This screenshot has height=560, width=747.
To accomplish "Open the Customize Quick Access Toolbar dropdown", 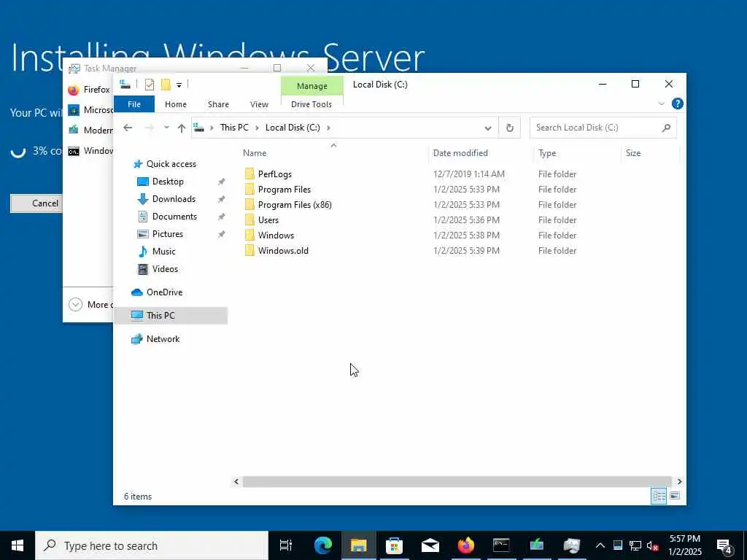I will [179, 85].
